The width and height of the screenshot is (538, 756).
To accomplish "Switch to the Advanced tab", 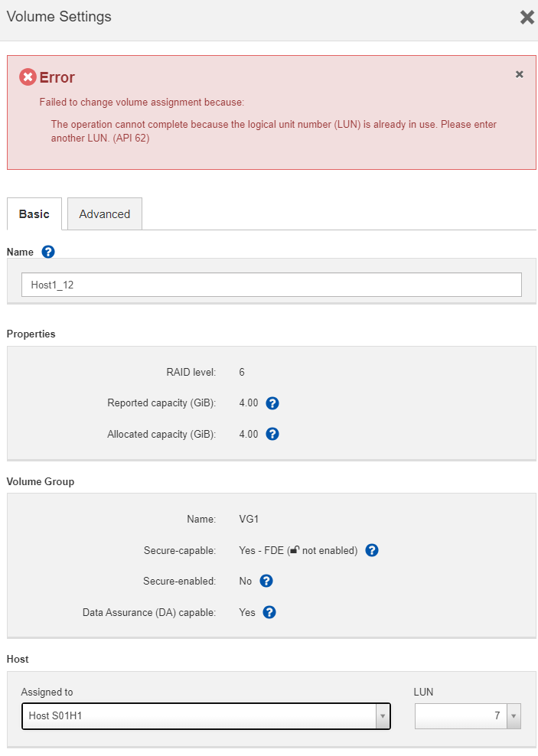I will click(x=105, y=214).
